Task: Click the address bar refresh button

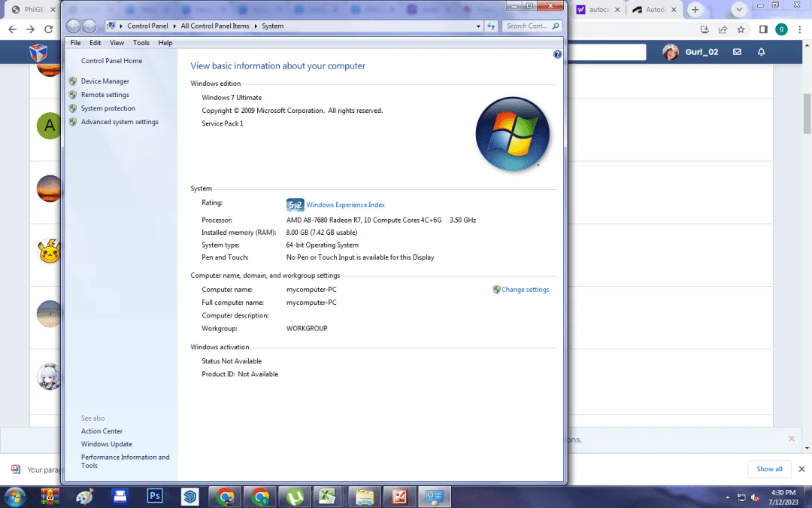Action: point(491,26)
